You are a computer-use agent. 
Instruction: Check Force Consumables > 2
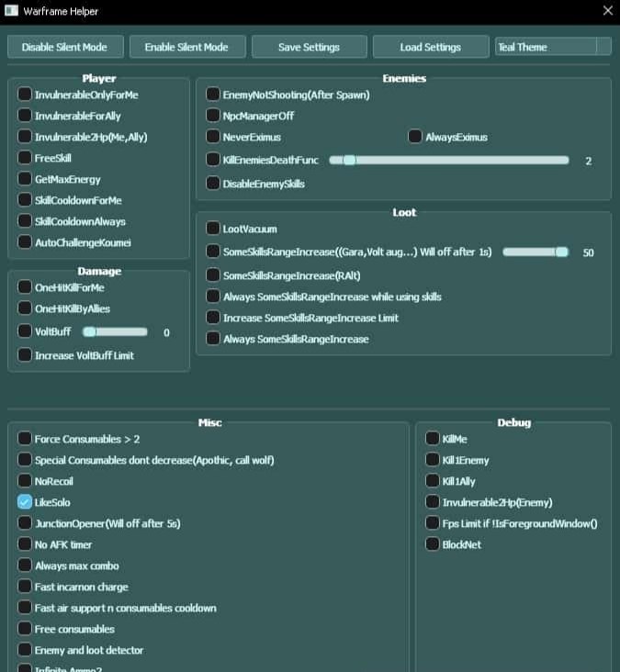25,439
